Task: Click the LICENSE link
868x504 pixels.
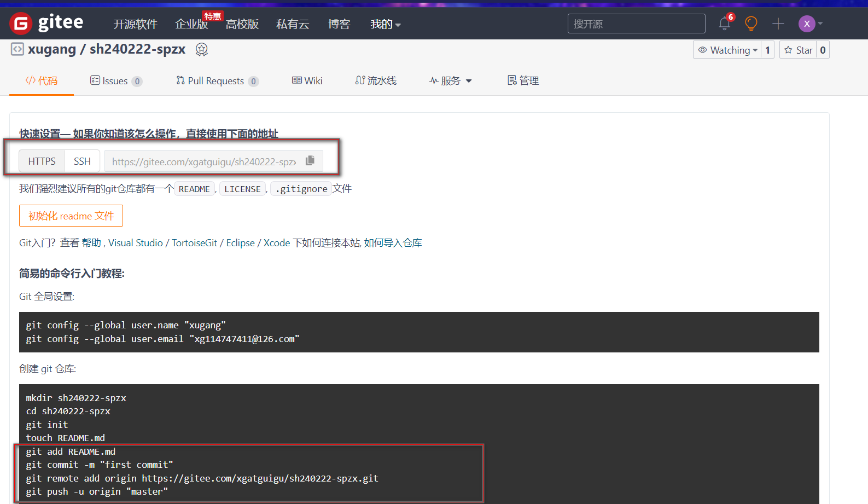Action: click(x=242, y=189)
